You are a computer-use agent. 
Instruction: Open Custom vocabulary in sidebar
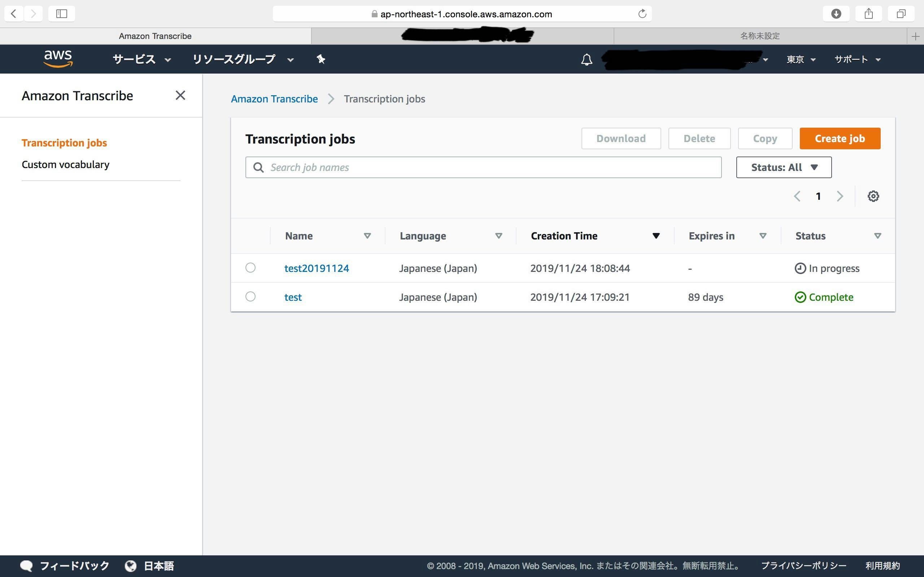point(65,164)
